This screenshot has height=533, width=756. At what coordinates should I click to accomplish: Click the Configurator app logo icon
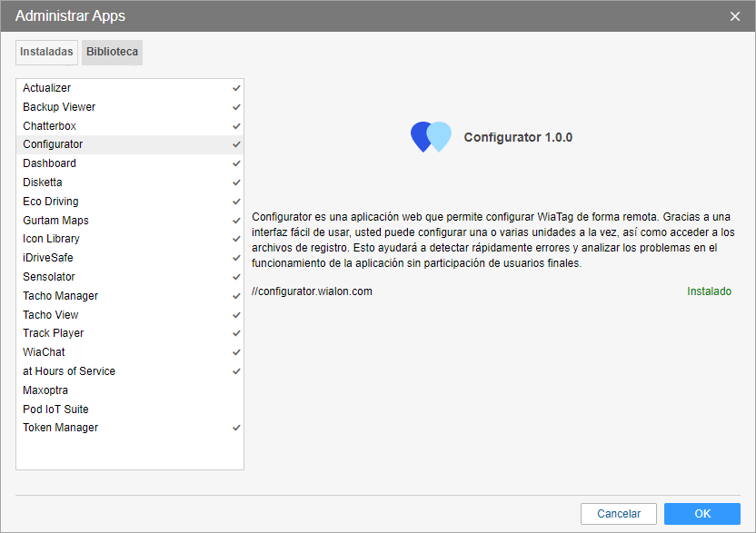(431, 137)
